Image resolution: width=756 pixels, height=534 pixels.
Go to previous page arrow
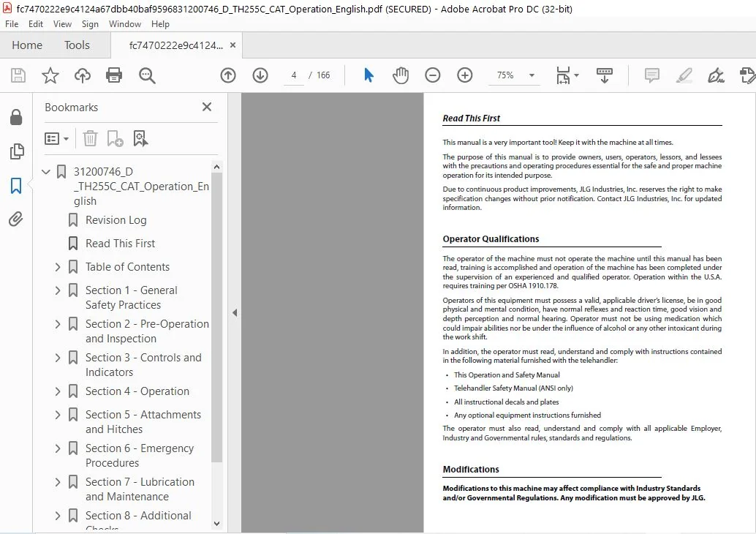point(228,75)
